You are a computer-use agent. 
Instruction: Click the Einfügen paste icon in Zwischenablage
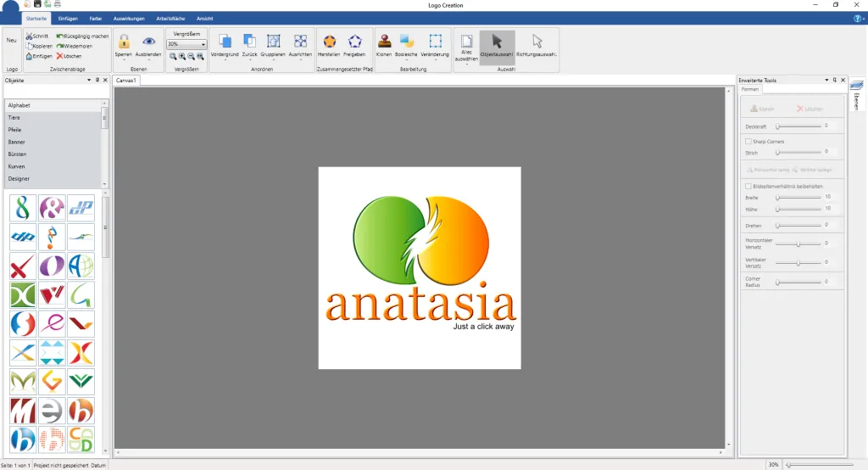30,56
